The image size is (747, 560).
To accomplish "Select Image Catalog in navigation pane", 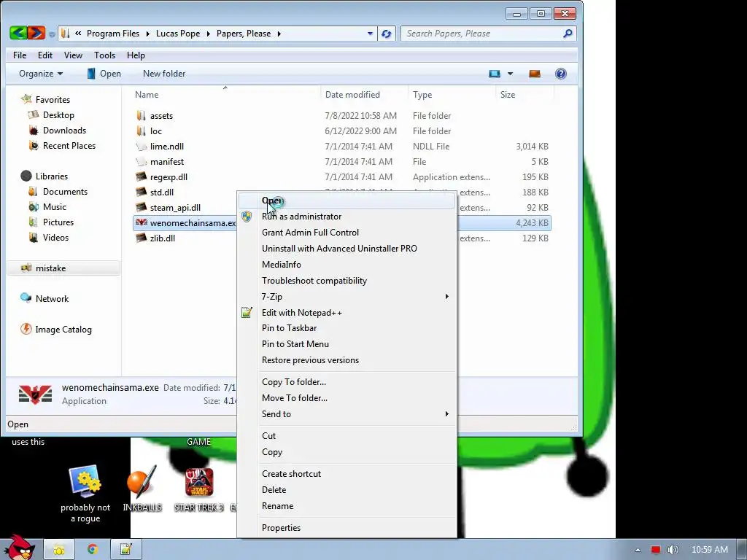I will pos(63,330).
